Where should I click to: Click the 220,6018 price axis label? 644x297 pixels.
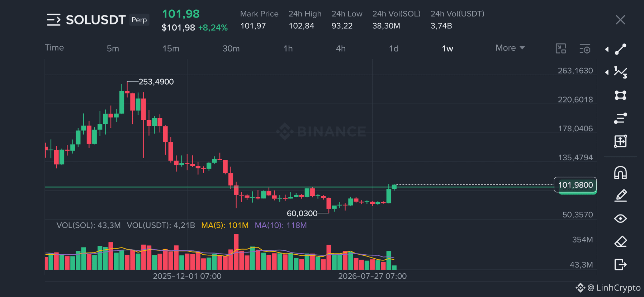[x=575, y=100]
